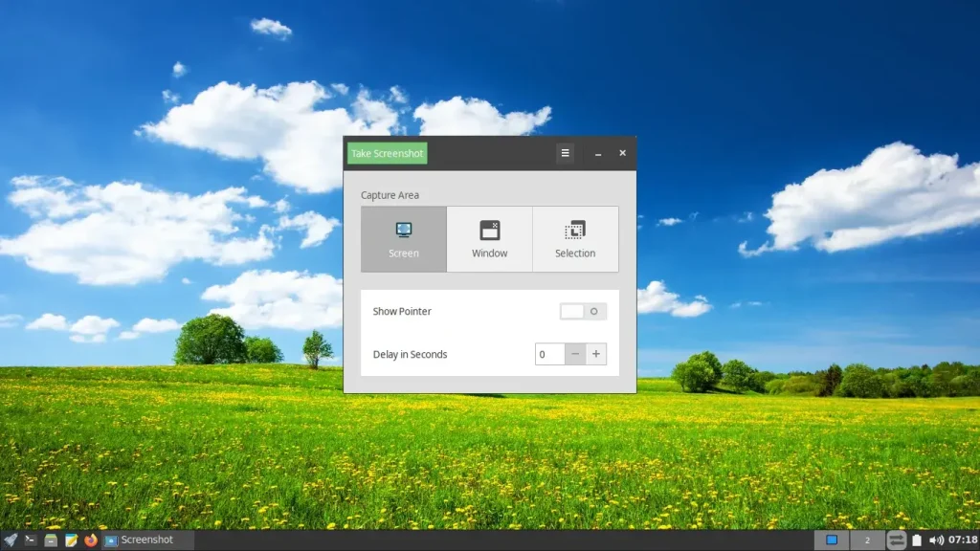Open the text editor notepad icon

pos(71,540)
